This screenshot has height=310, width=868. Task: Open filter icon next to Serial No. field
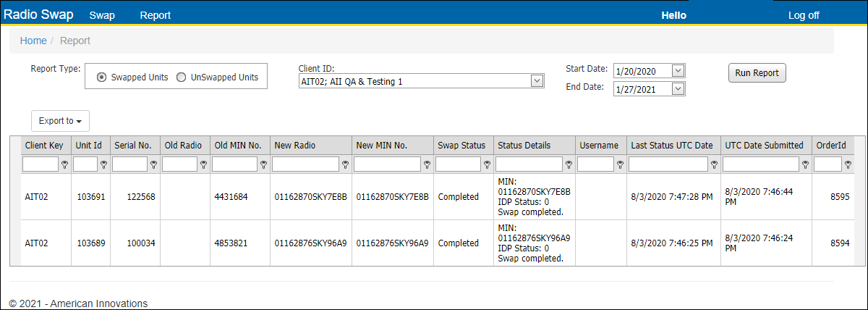click(x=153, y=165)
